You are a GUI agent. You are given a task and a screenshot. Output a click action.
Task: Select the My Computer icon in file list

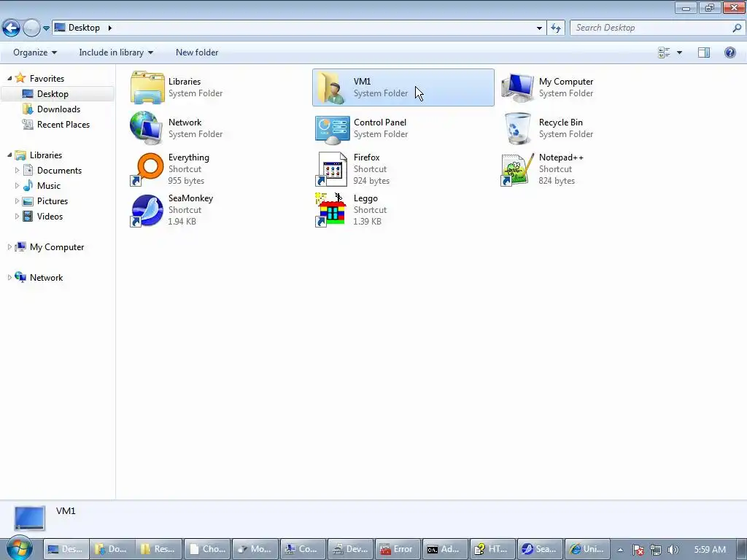(518, 87)
